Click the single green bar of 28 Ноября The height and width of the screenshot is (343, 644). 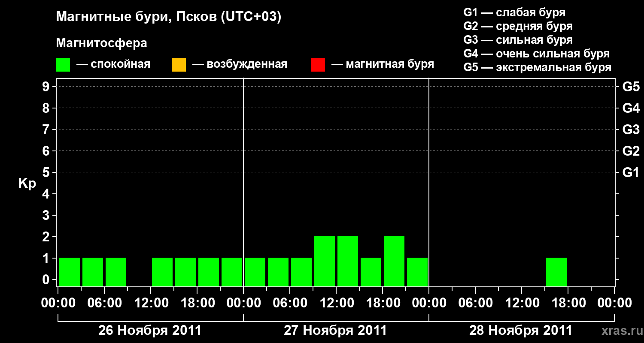pyautogui.click(x=556, y=272)
